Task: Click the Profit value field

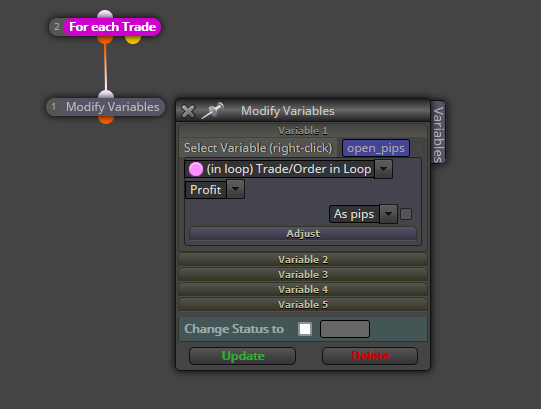Action: point(206,190)
